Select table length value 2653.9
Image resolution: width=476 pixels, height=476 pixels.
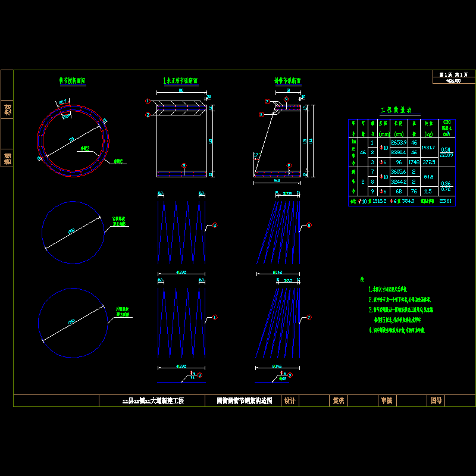point(399,143)
